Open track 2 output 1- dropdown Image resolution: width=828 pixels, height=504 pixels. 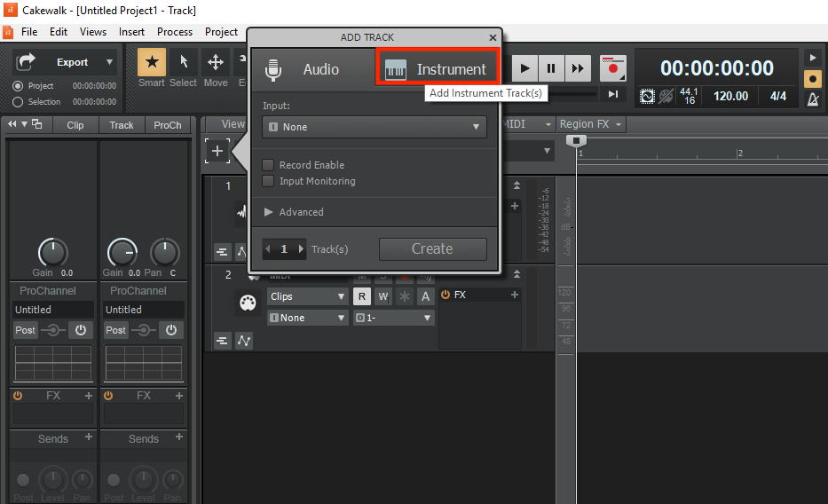pyautogui.click(x=393, y=318)
